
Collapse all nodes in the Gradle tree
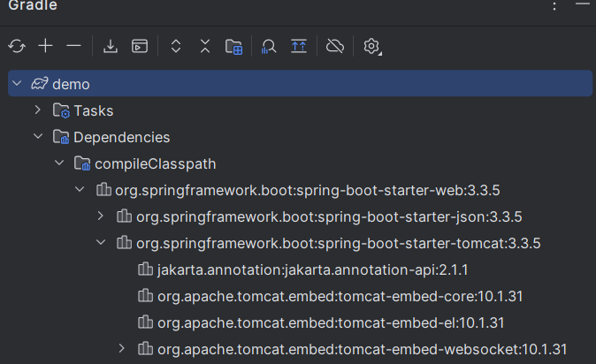coord(205,46)
